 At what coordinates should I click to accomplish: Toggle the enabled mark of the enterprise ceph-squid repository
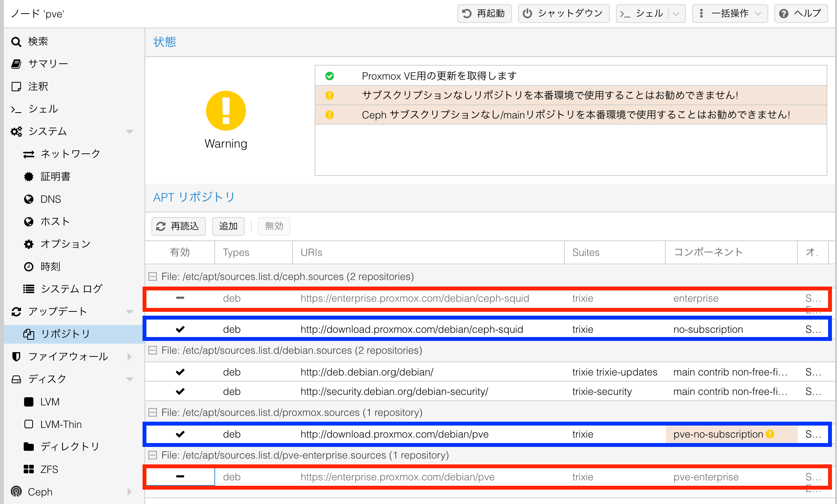180,298
